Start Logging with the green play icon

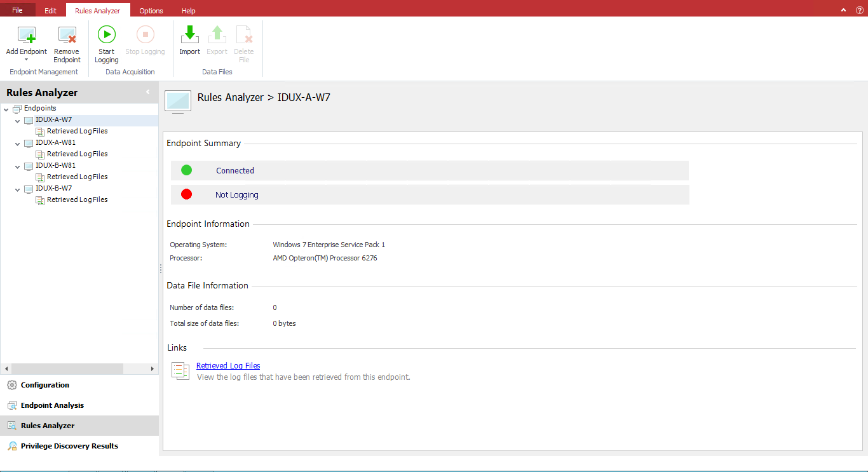click(107, 35)
